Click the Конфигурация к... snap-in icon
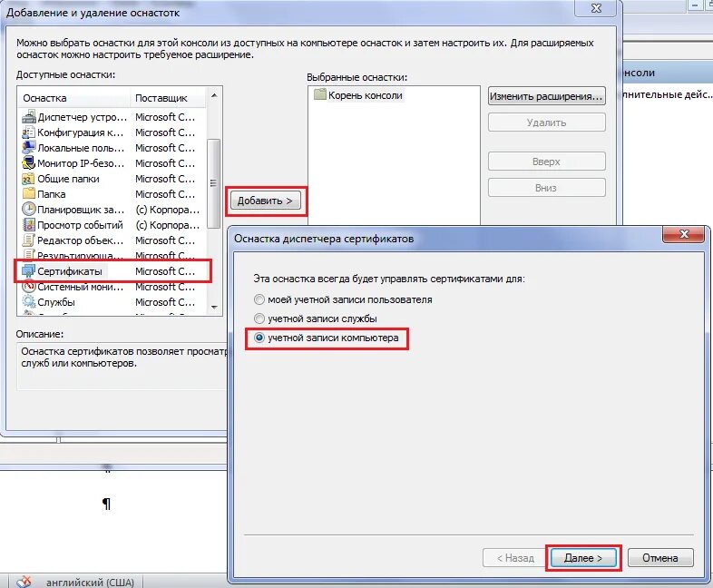Screen dimensions: 713x588 29,132
